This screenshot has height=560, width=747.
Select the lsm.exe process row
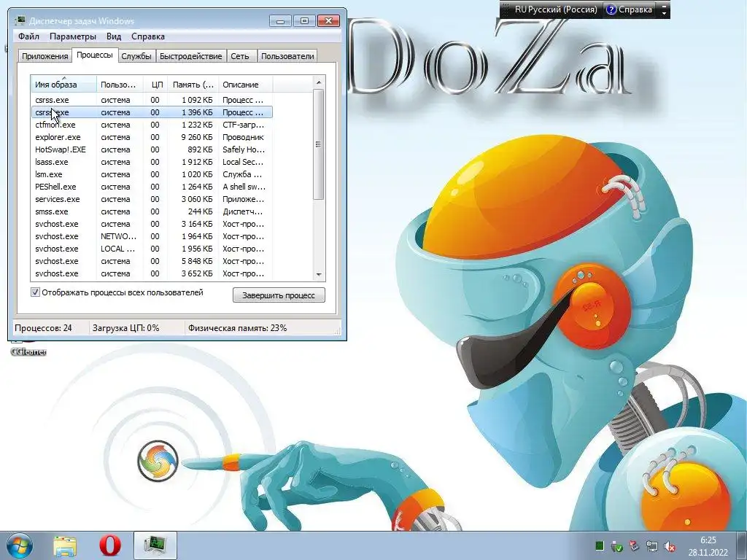pyautogui.click(x=152, y=174)
